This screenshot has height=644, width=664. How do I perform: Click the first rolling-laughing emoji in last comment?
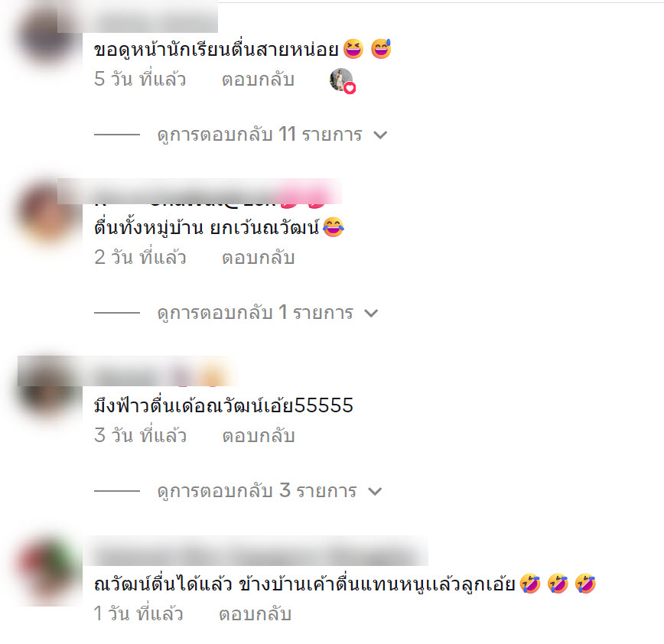pyautogui.click(x=530, y=584)
